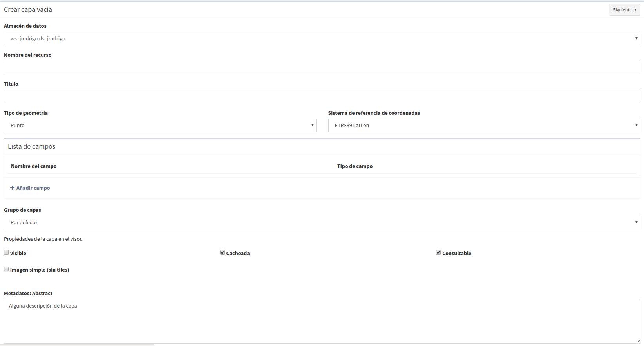Viewport: 644px width, 346px height.
Task: Open the Tipo de geometría dropdown
Action: pyautogui.click(x=160, y=125)
